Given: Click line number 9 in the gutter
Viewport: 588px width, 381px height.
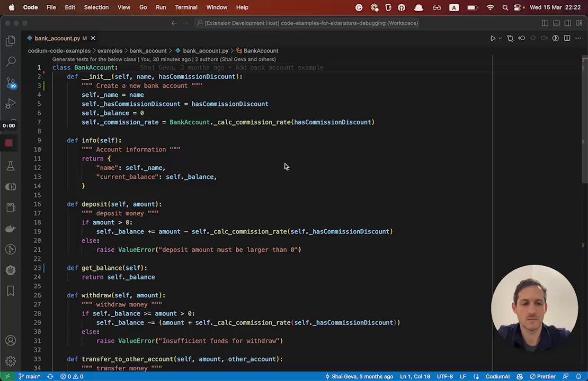Looking at the screenshot, I should point(39,140).
